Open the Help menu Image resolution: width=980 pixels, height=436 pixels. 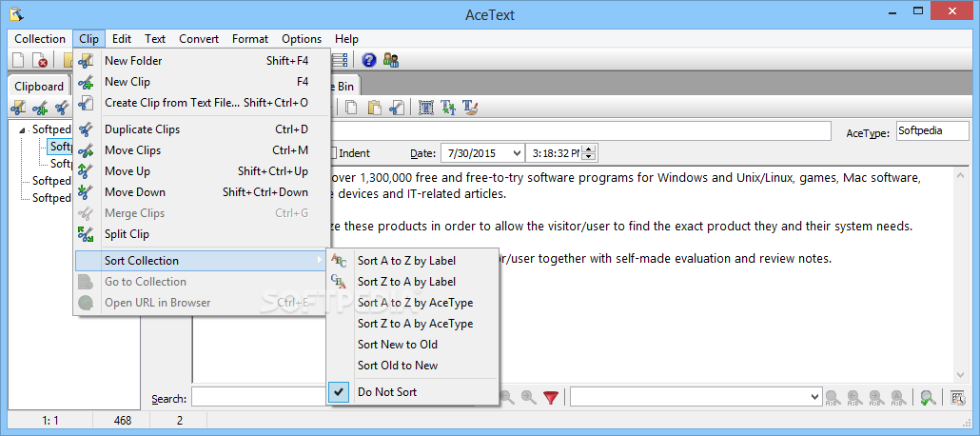tap(347, 39)
